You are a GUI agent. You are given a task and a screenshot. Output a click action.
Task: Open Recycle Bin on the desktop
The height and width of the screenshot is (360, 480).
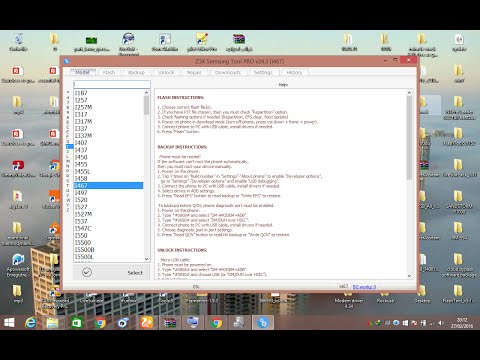(x=18, y=42)
